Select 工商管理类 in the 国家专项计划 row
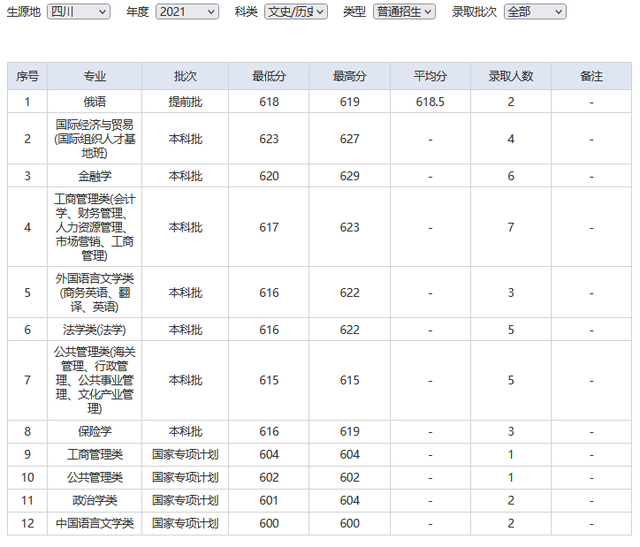640x547 pixels. (95, 454)
